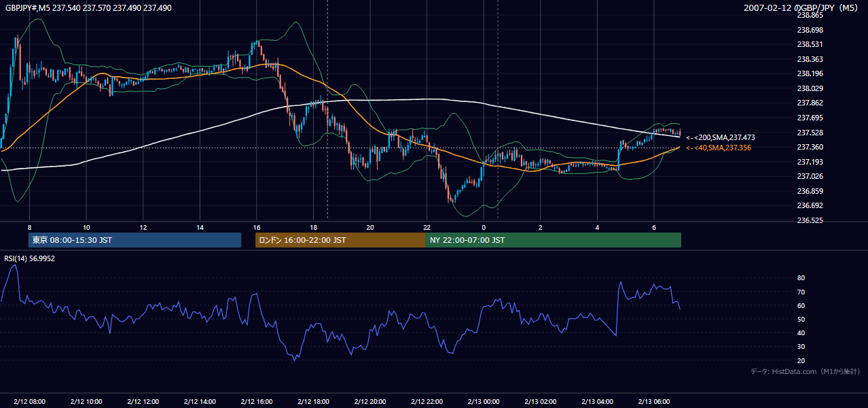
Task: Click price axis value 237.695
Action: tap(810, 118)
